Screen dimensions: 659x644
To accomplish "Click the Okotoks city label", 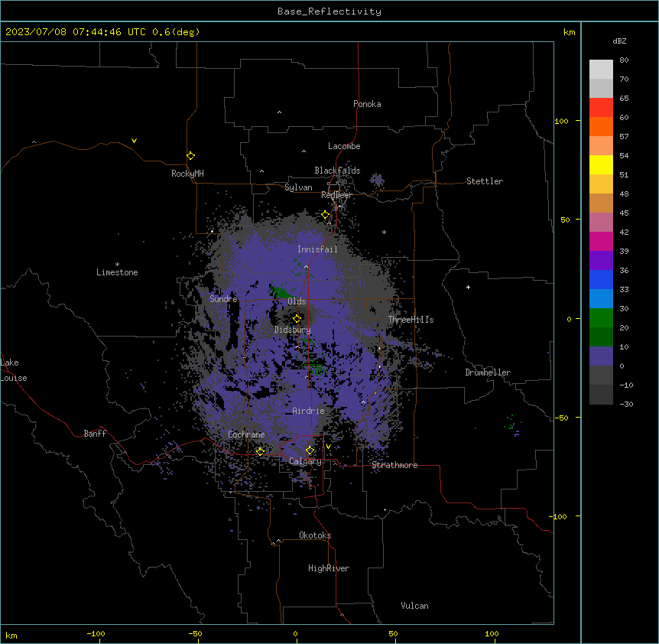I will [315, 535].
